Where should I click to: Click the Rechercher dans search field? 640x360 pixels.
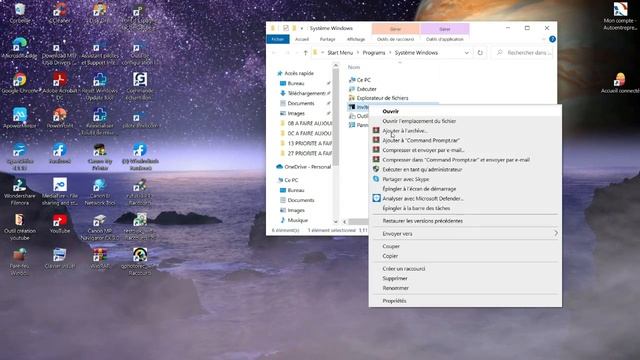click(523, 53)
